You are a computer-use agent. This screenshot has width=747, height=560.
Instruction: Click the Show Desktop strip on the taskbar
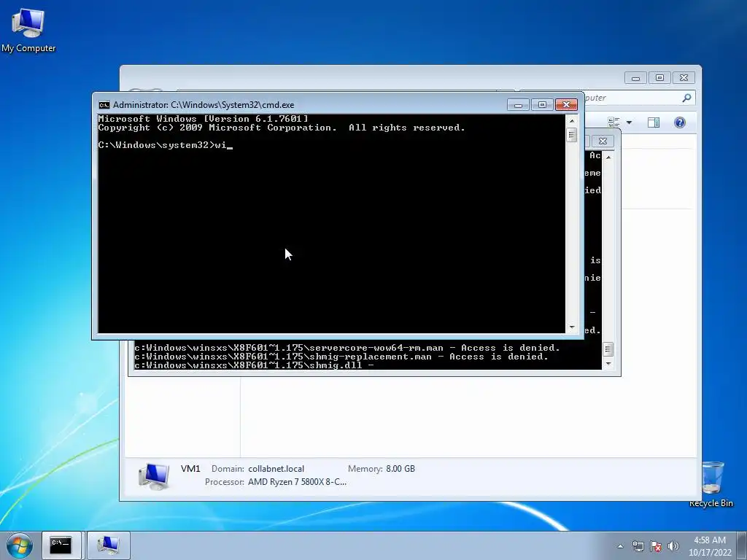742,545
